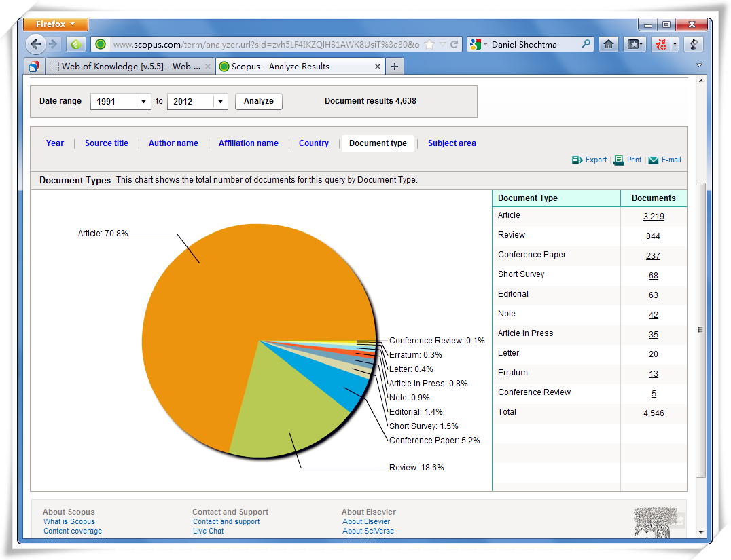This screenshot has height=560, width=731.
Task: Open the Firefox home page icon
Action: [609, 44]
